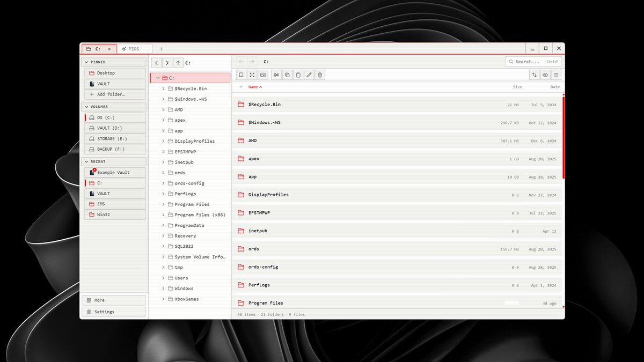Click the back arrow beside the address bar

pos(241,62)
